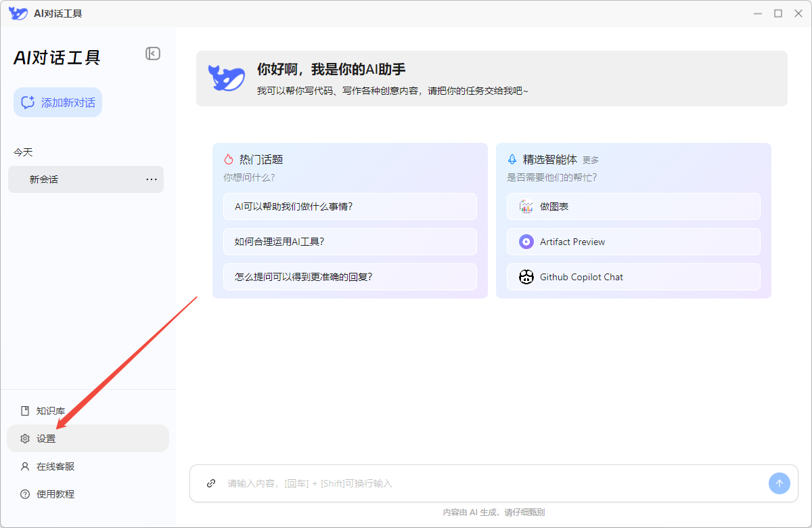Open the Artifact Preview agent
Viewport: 812px width, 528px height.
[633, 242]
